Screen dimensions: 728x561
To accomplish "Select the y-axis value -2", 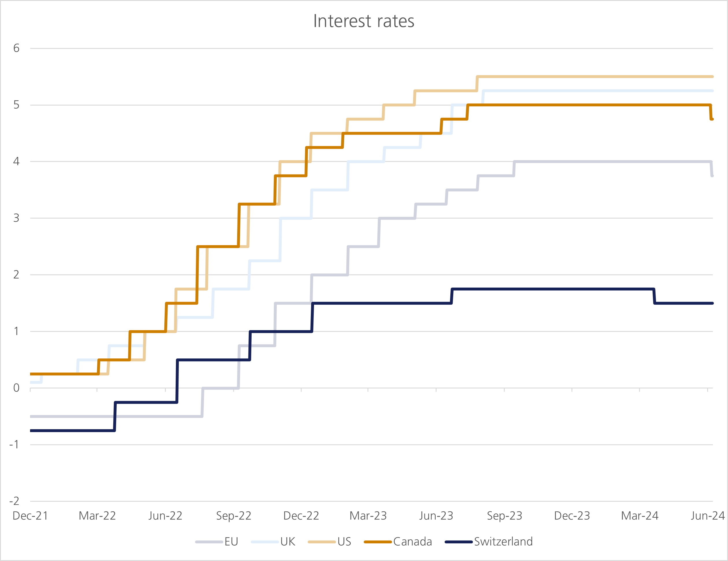I will tap(14, 501).
